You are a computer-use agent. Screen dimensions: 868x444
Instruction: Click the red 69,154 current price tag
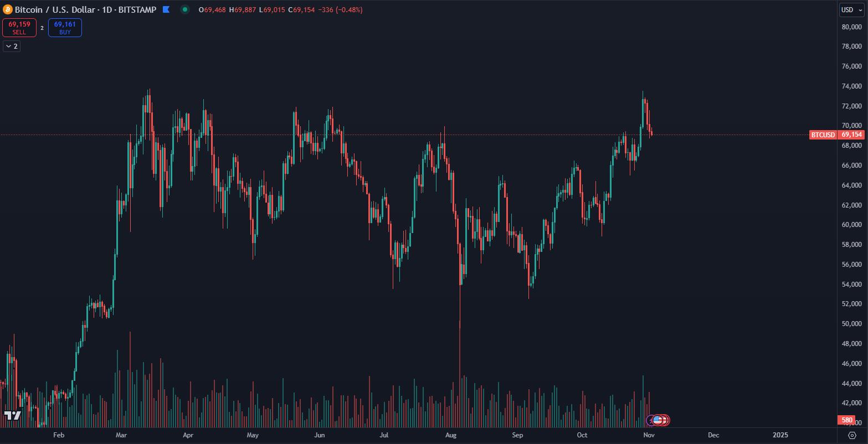851,135
